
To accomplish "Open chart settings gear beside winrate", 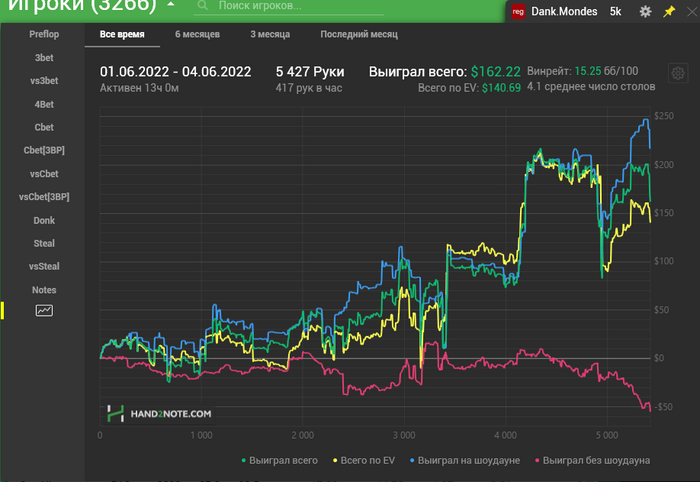I will [x=678, y=73].
